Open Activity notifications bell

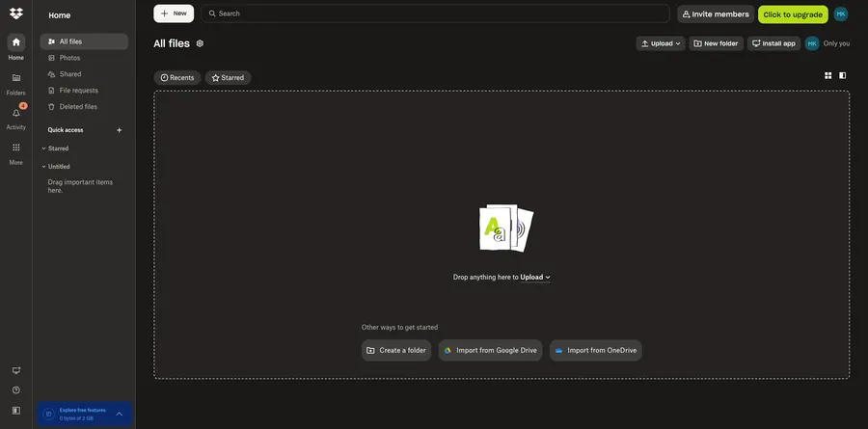click(15, 113)
